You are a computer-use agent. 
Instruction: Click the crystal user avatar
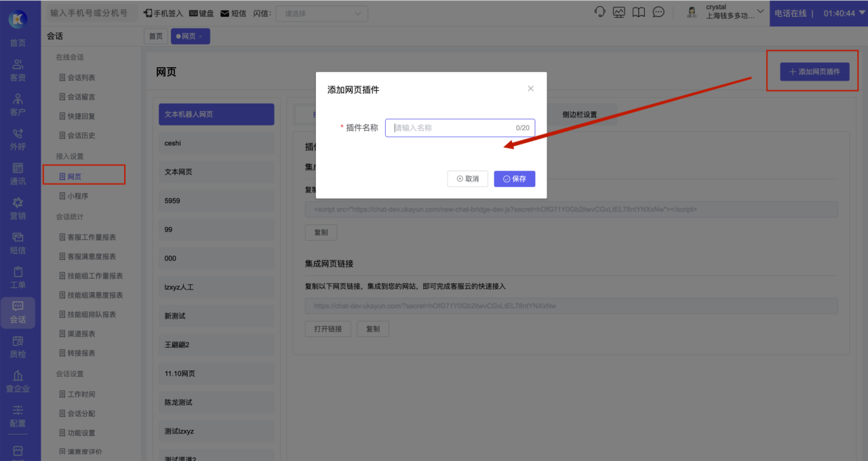(692, 12)
